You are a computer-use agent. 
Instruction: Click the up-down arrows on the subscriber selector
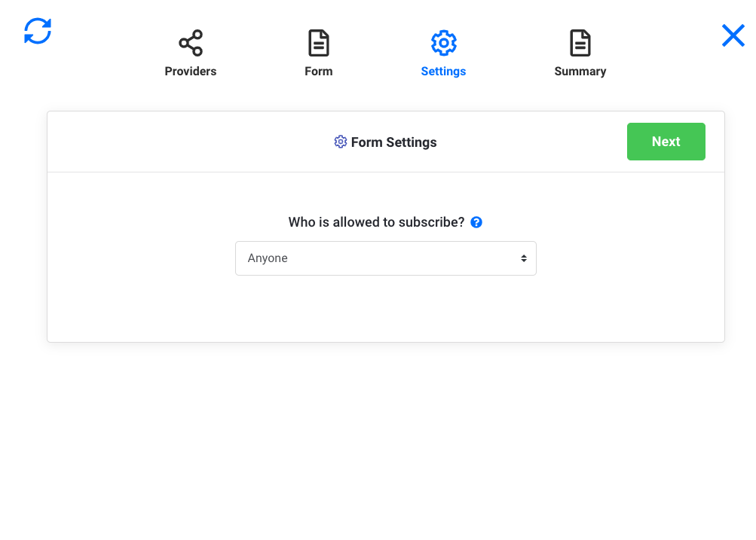point(523,258)
